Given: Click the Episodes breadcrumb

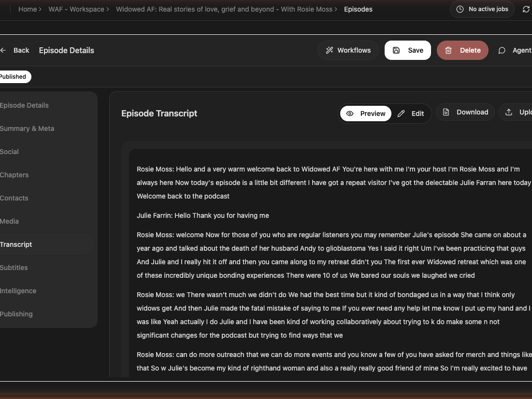Looking at the screenshot, I should pyautogui.click(x=358, y=9).
